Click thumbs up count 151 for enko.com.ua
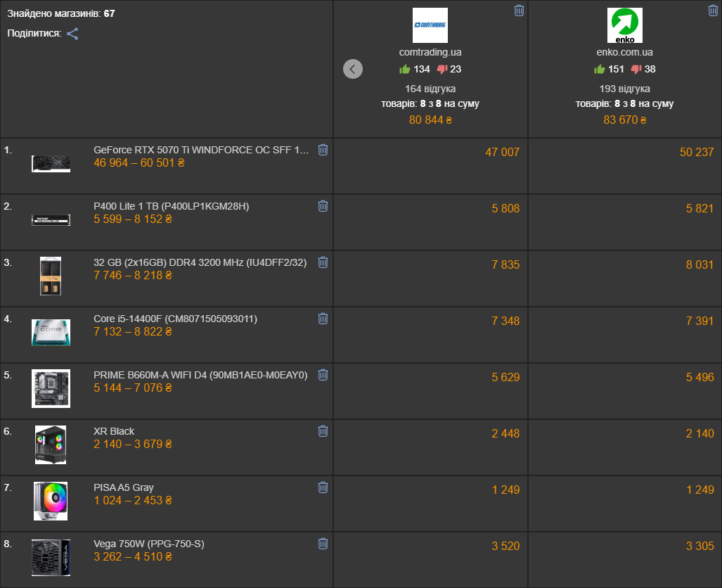 coord(609,69)
